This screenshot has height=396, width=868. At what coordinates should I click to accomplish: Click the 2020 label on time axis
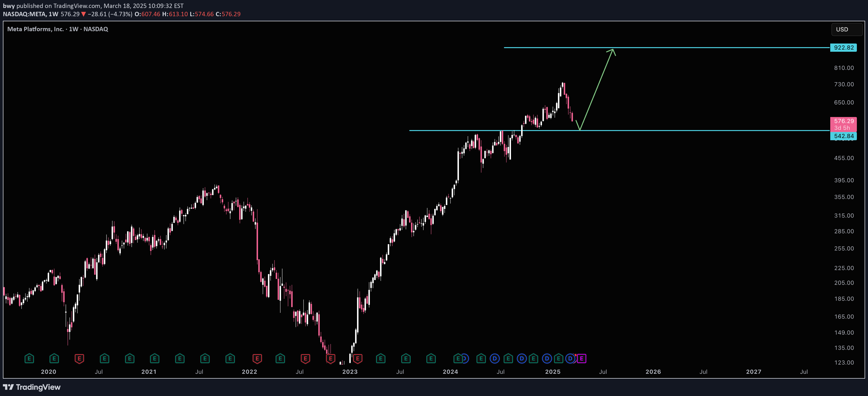(x=48, y=372)
